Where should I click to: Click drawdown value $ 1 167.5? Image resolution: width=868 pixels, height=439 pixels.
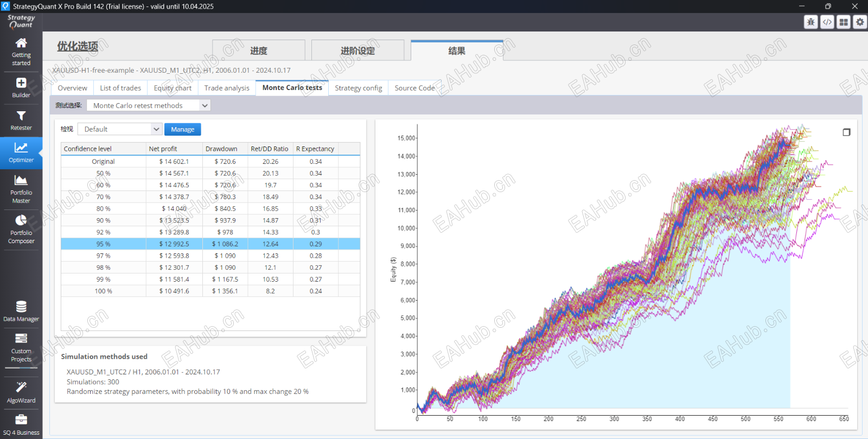(225, 279)
